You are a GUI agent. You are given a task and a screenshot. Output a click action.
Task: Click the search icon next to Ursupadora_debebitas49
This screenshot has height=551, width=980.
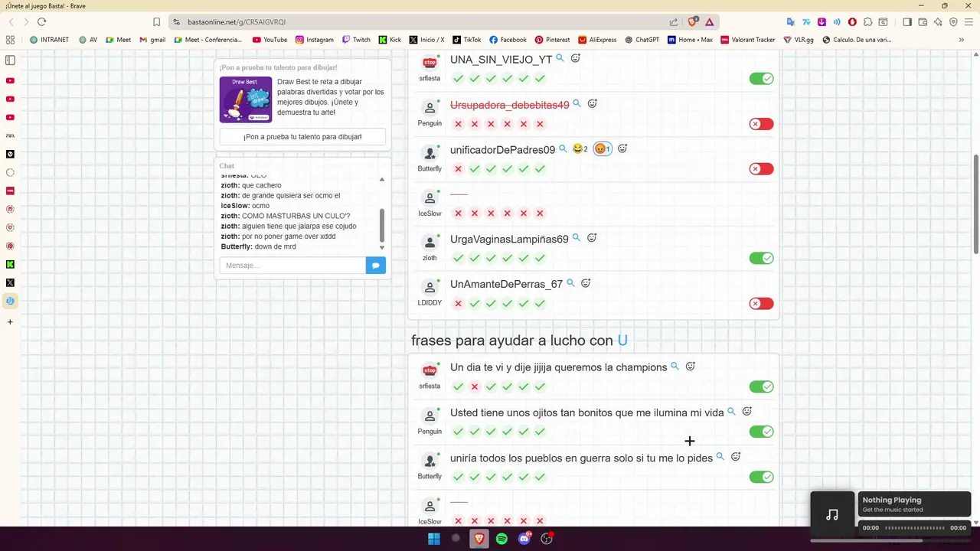pyautogui.click(x=577, y=103)
